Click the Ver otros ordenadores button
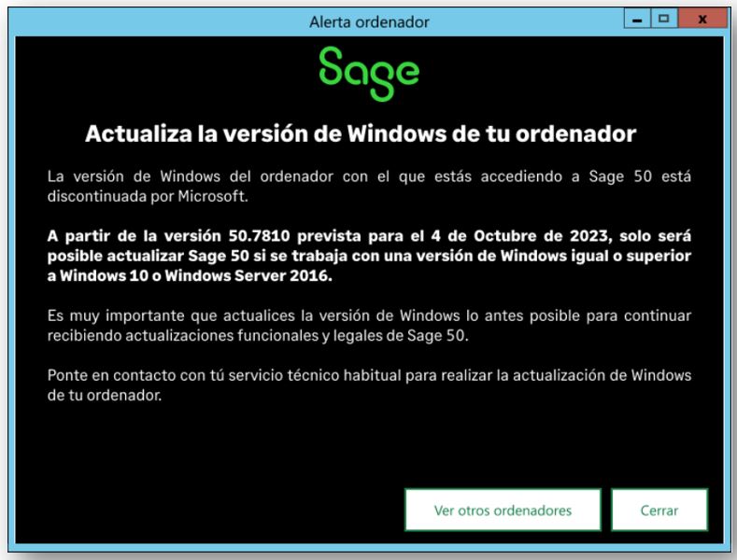This screenshot has height=560, width=737. (503, 511)
